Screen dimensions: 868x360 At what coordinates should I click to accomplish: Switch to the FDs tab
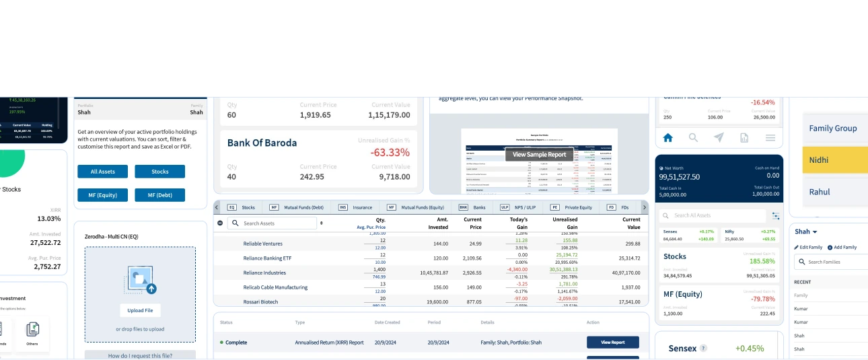point(618,208)
